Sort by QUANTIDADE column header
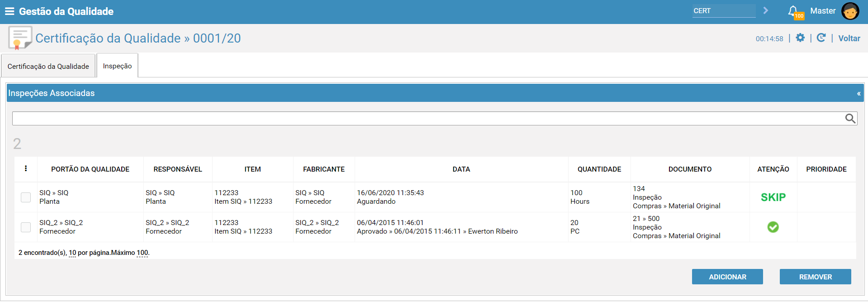868x302 pixels. [599, 169]
